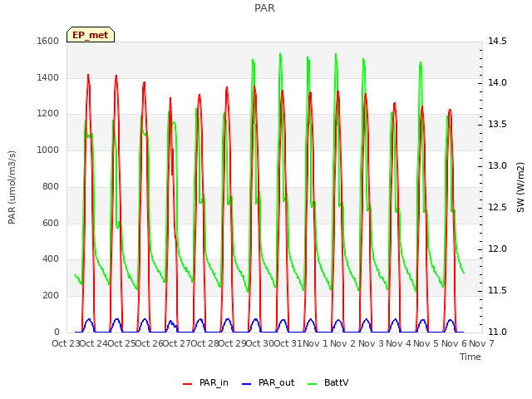This screenshot has width=532, height=399.
Task: Click the red PAR_in legend swatch
Action: coord(187,384)
